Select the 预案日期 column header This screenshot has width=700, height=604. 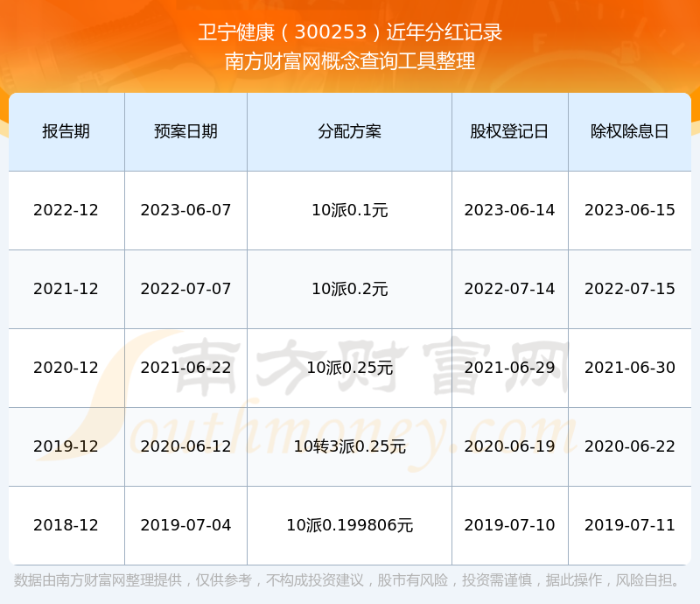185,131
